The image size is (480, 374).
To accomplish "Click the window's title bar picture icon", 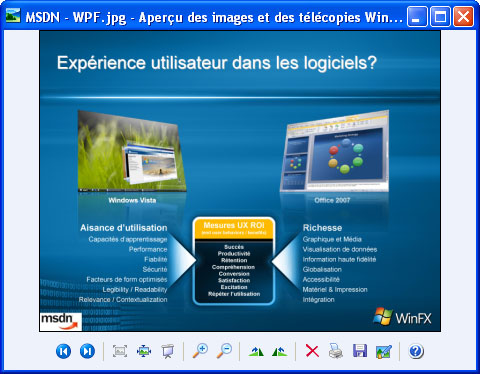I will pyautogui.click(x=13, y=16).
